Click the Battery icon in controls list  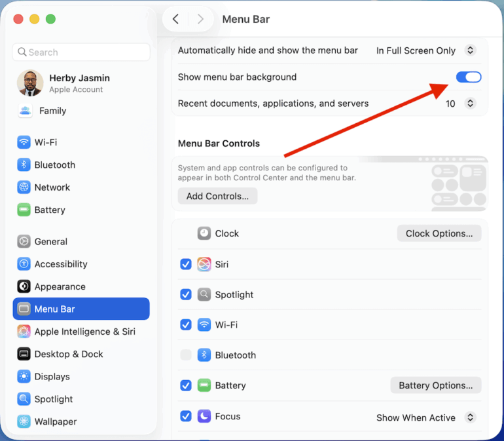pyautogui.click(x=204, y=385)
